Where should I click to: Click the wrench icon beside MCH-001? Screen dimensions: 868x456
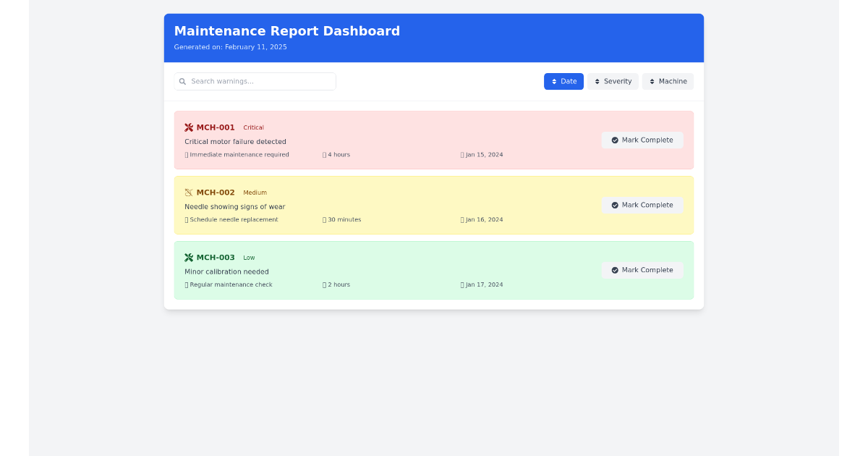pyautogui.click(x=189, y=127)
